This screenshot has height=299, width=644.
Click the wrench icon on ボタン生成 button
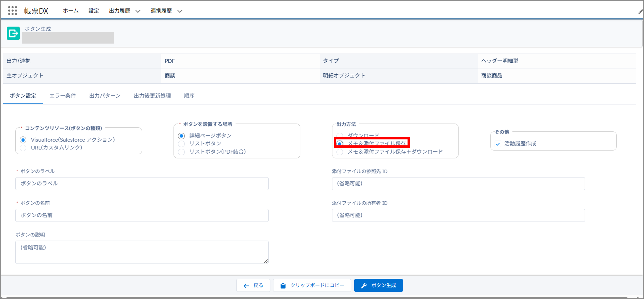(x=364, y=285)
